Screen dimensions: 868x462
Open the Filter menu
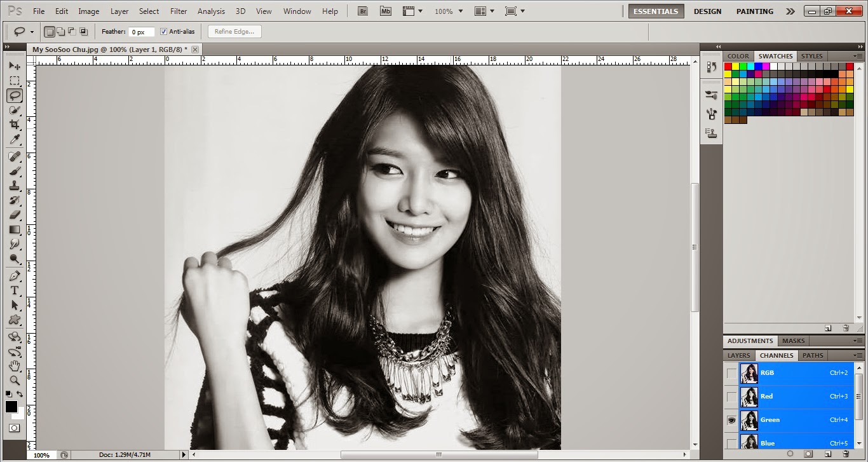pos(179,11)
